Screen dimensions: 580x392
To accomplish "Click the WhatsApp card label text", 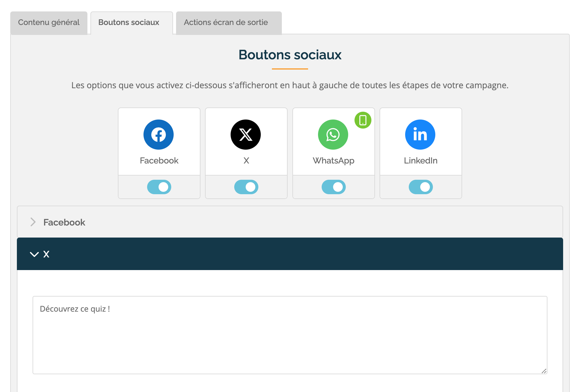I will pos(334,161).
